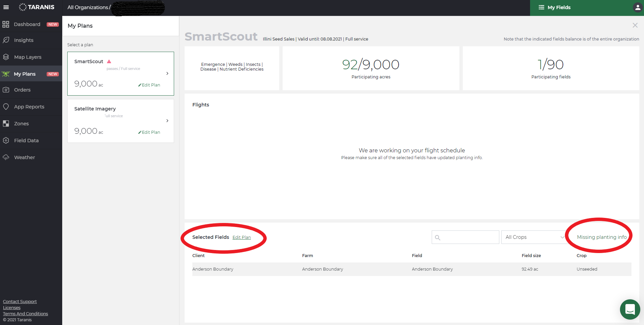The height and width of the screenshot is (325, 644).
Task: Open the hamburger menu icon
Action: click(6, 7)
